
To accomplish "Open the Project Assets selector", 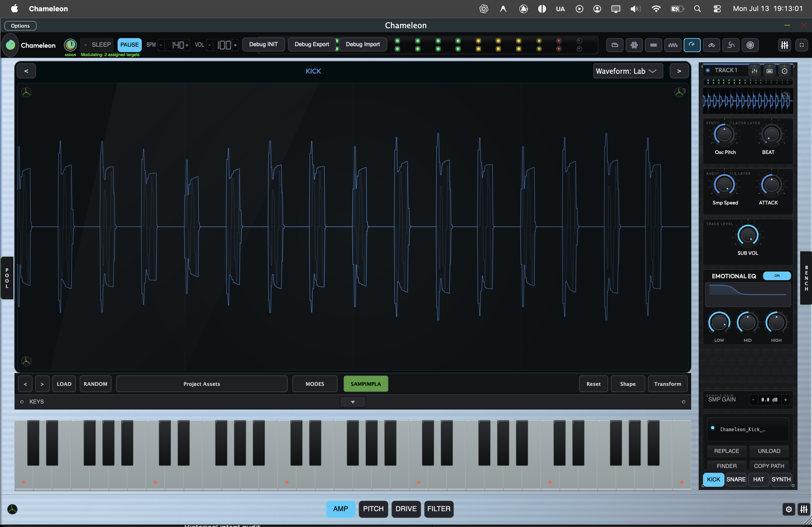I will click(x=202, y=384).
